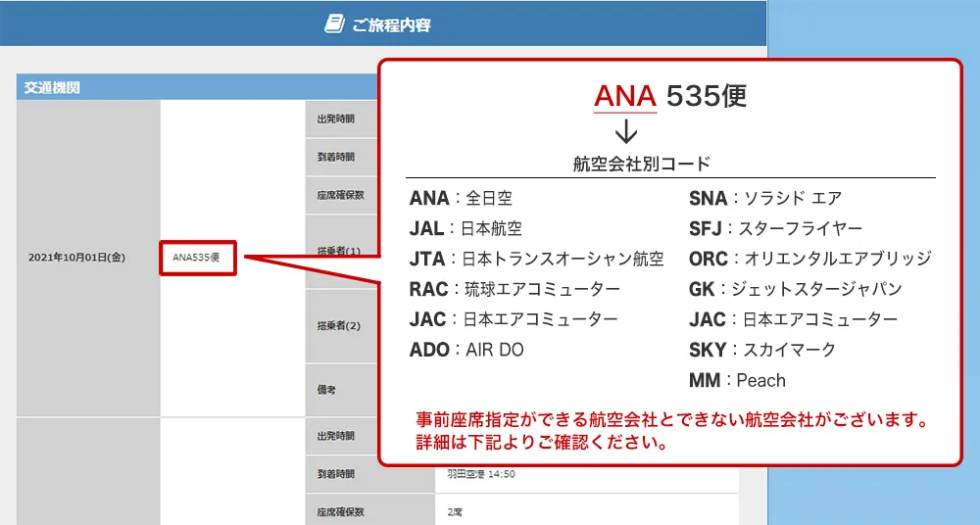Click the RAC：琉球エアコミューター entry
Screen dimensions: 980x525
pyautogui.click(x=515, y=289)
